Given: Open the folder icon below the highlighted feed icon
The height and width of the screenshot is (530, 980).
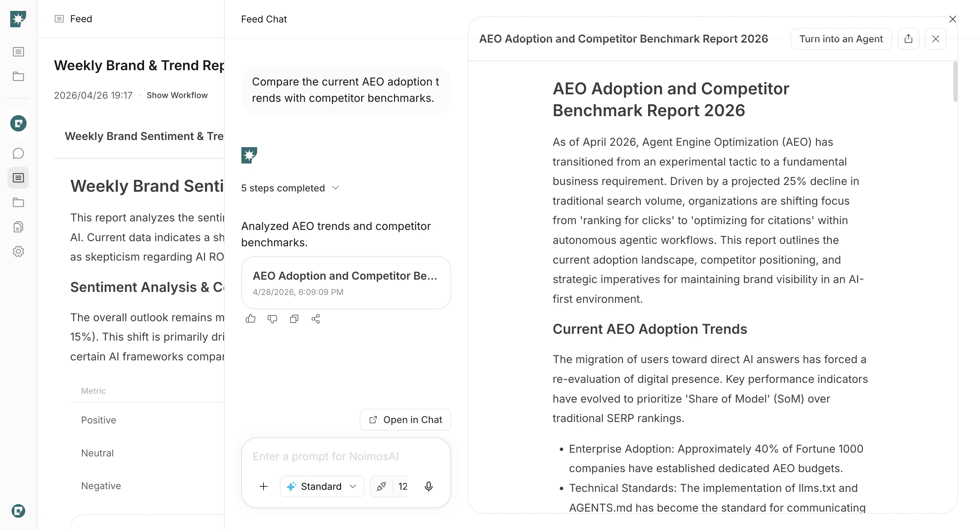Looking at the screenshot, I should [18, 202].
